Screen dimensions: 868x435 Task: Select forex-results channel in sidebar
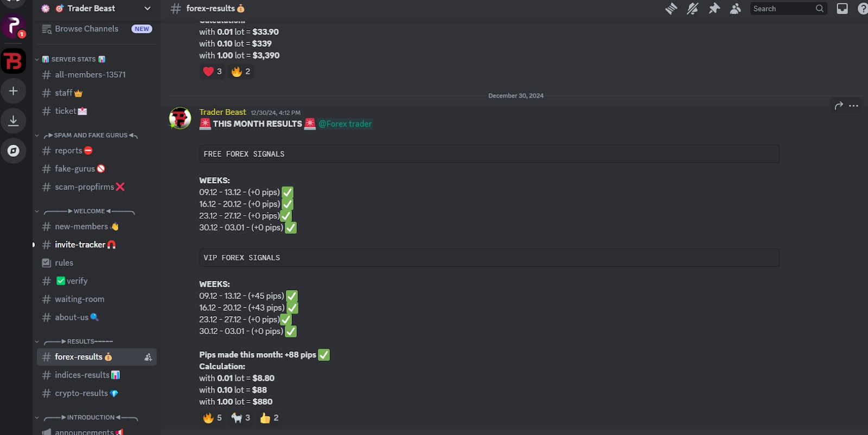click(97, 357)
